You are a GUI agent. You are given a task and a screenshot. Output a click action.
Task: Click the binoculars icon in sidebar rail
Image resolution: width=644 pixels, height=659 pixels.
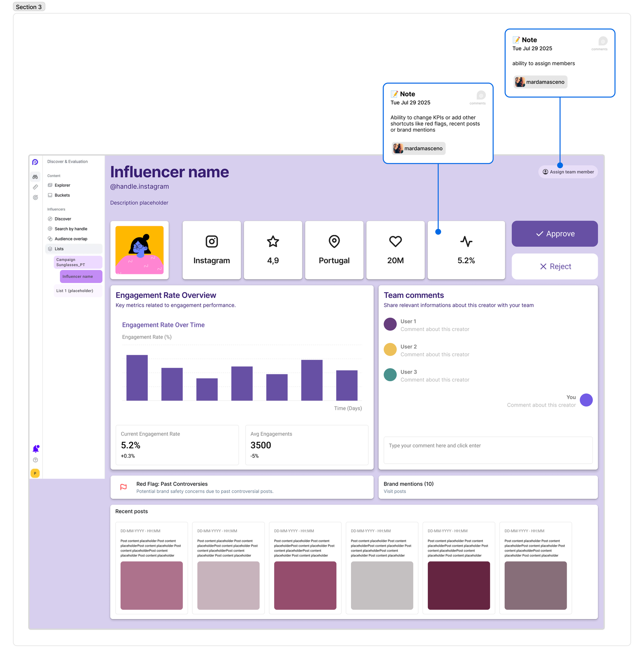35,177
